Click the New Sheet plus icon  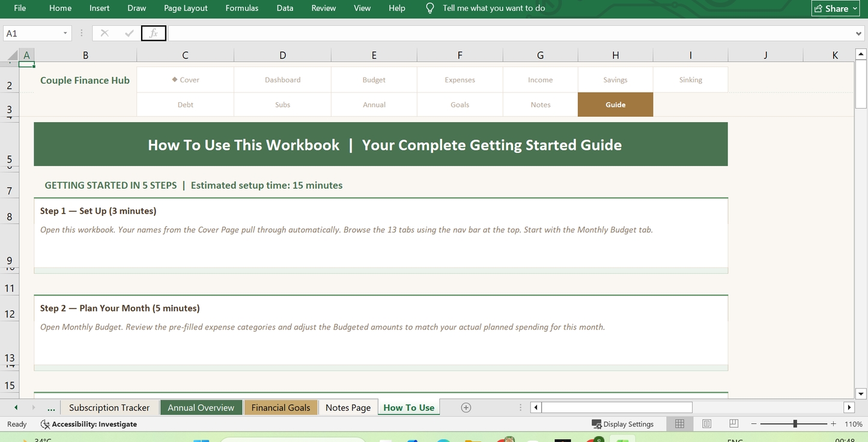coord(466,407)
